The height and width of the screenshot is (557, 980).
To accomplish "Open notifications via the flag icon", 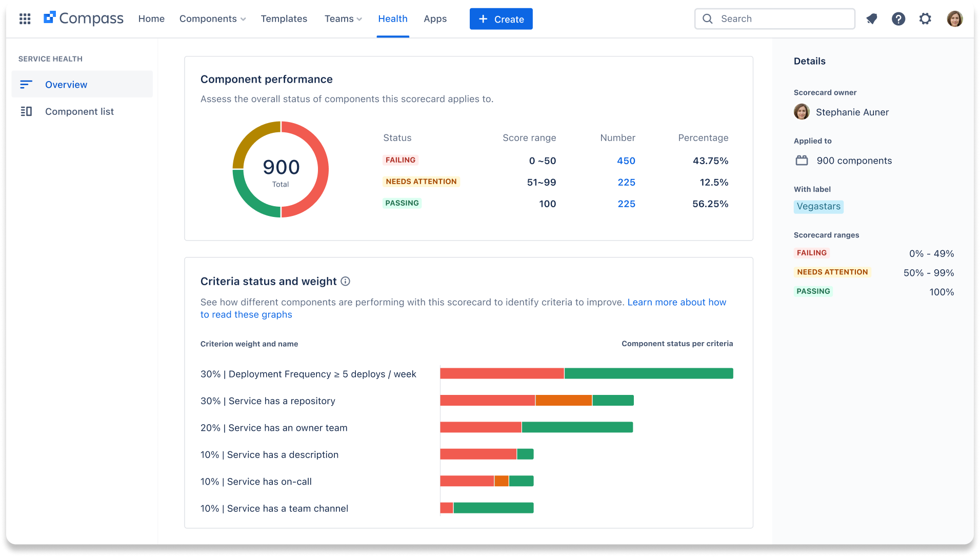I will click(872, 18).
